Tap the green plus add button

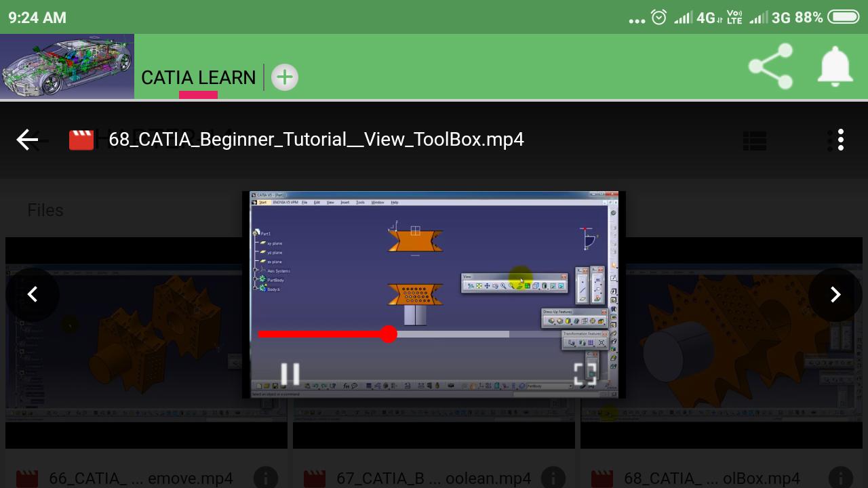285,77
